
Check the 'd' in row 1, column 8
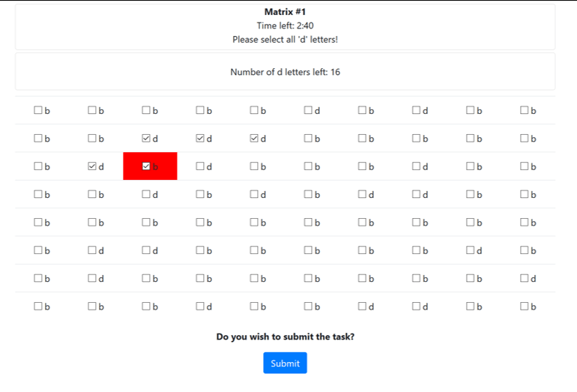pyautogui.click(x=416, y=111)
